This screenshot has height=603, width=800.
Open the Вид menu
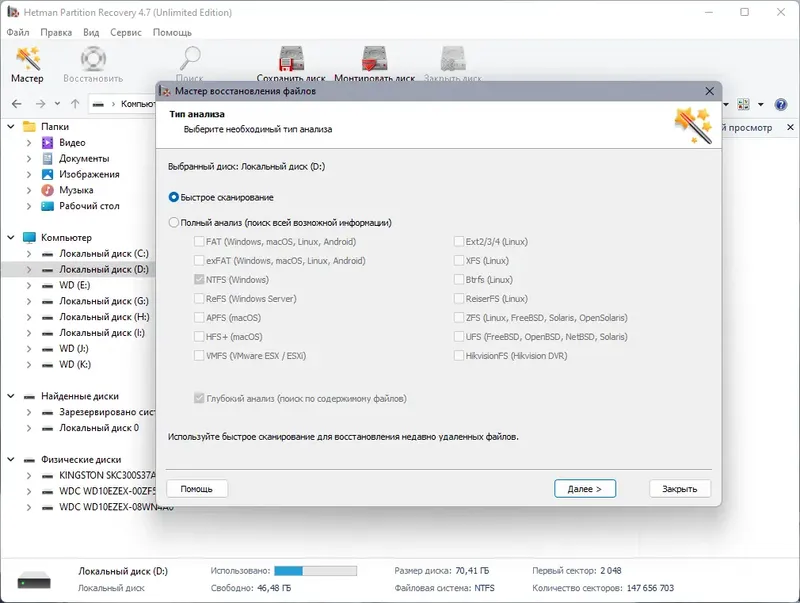click(91, 32)
